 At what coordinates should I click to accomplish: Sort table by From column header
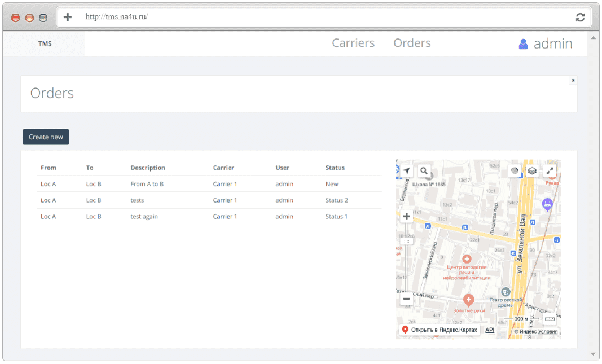coord(49,168)
